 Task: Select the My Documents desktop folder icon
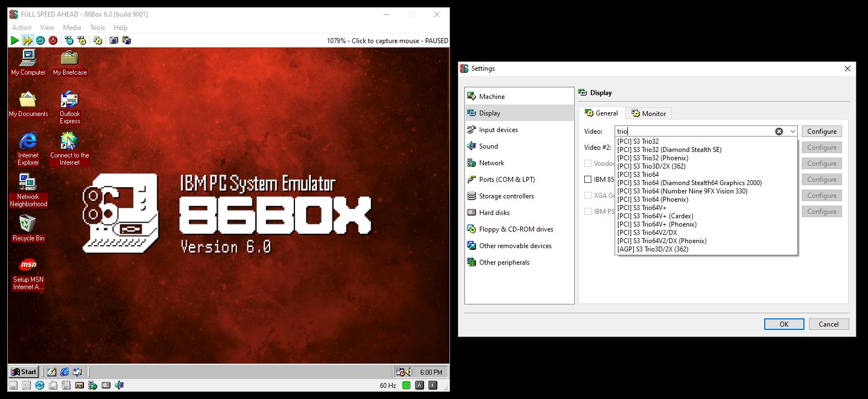[28, 104]
